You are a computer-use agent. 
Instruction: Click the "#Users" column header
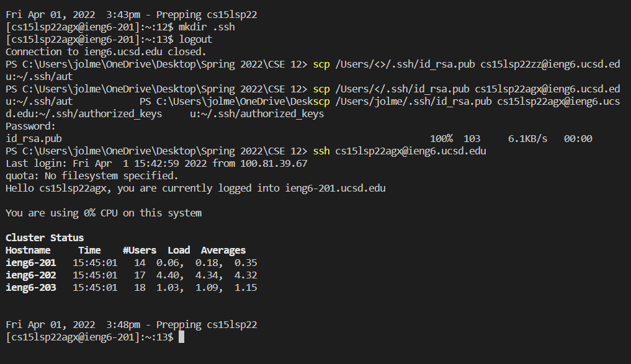coord(139,250)
